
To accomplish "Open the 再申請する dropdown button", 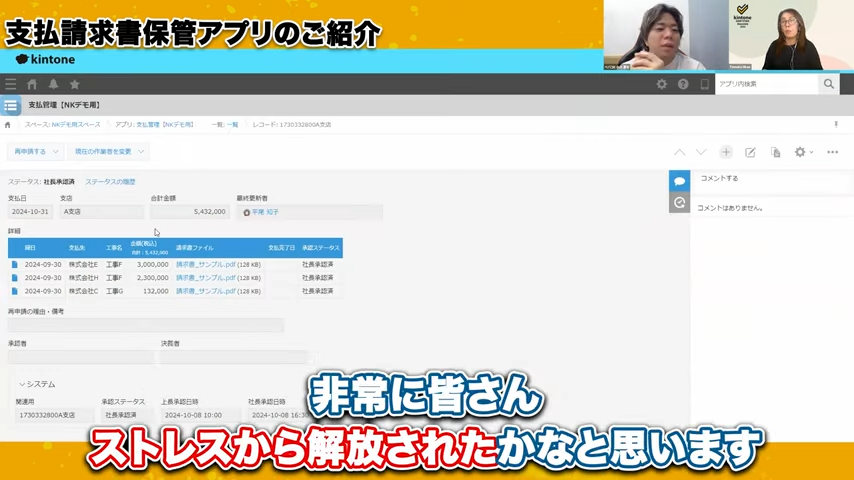I will 35,151.
